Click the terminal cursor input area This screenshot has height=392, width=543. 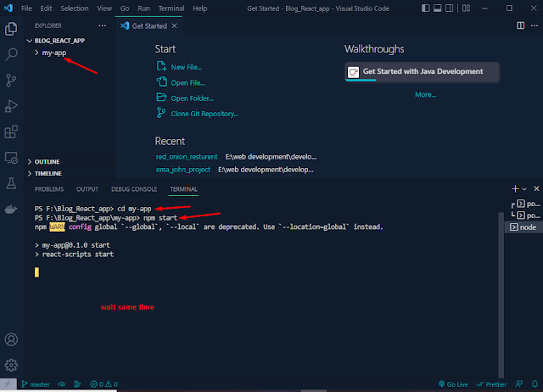(x=36, y=272)
